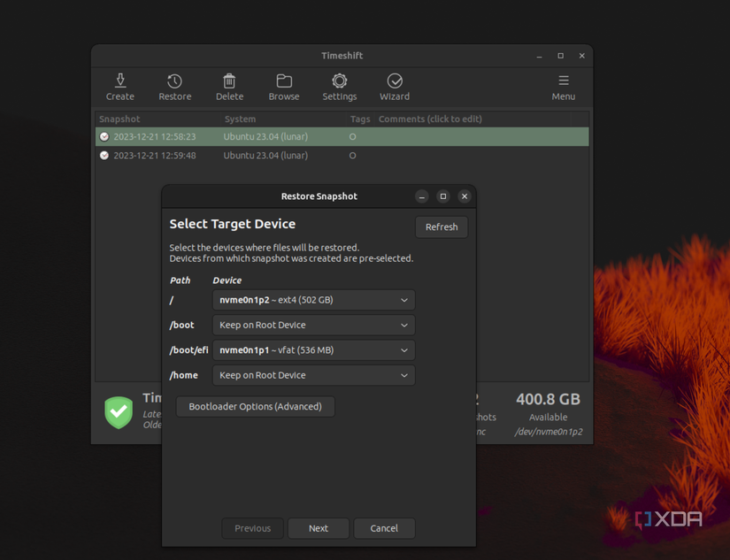The width and height of the screenshot is (730, 560).
Task: Open Bootloader Options (Advanced)
Action: (x=255, y=406)
